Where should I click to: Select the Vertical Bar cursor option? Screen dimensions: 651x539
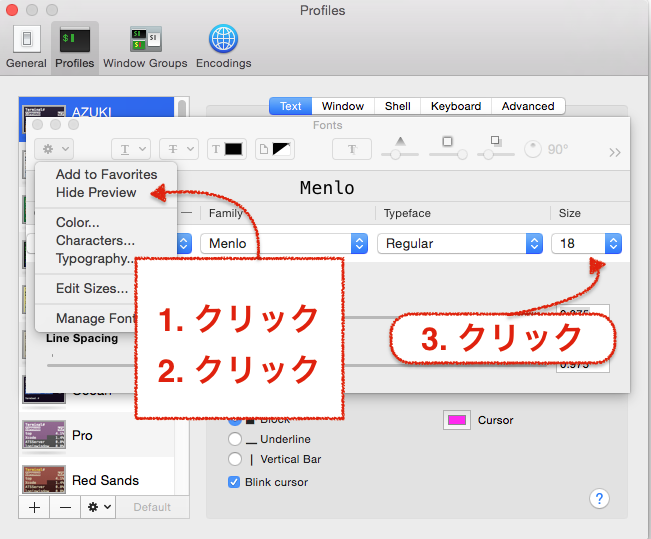pos(235,459)
